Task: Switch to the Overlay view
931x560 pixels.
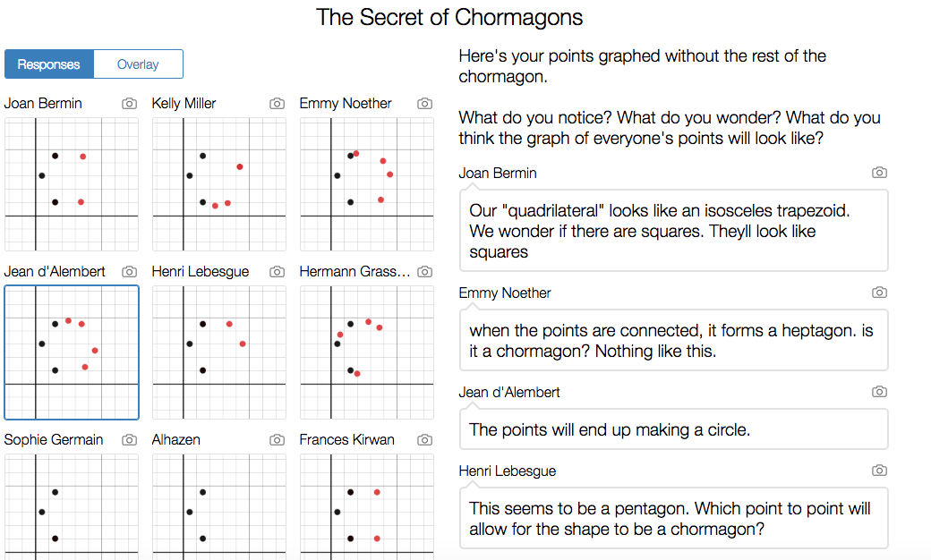Action: point(138,64)
